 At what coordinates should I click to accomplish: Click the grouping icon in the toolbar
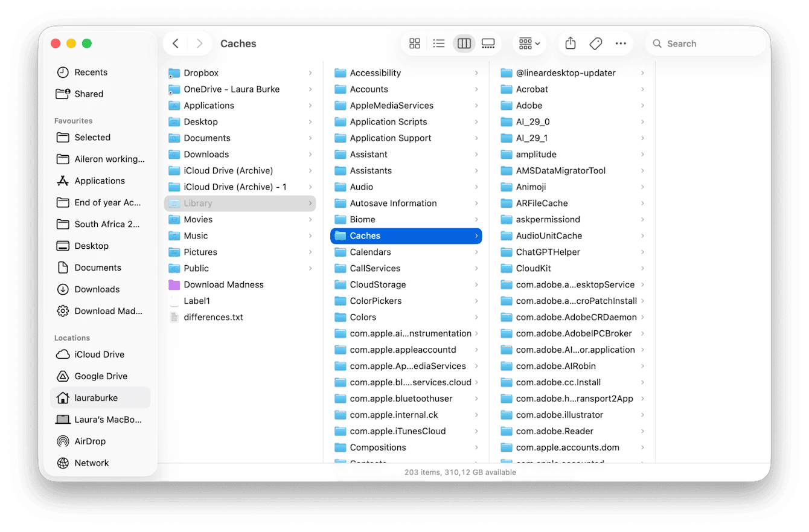tap(525, 43)
